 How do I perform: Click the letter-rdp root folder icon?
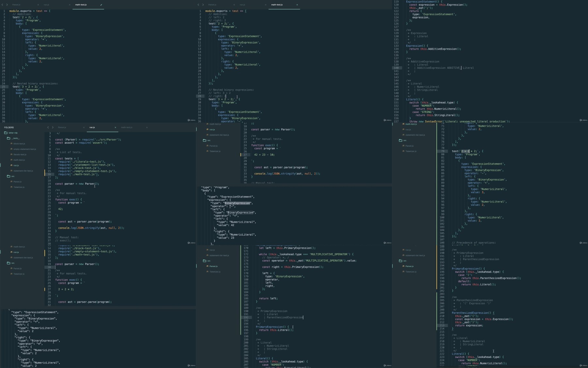pyautogui.click(x=6, y=133)
